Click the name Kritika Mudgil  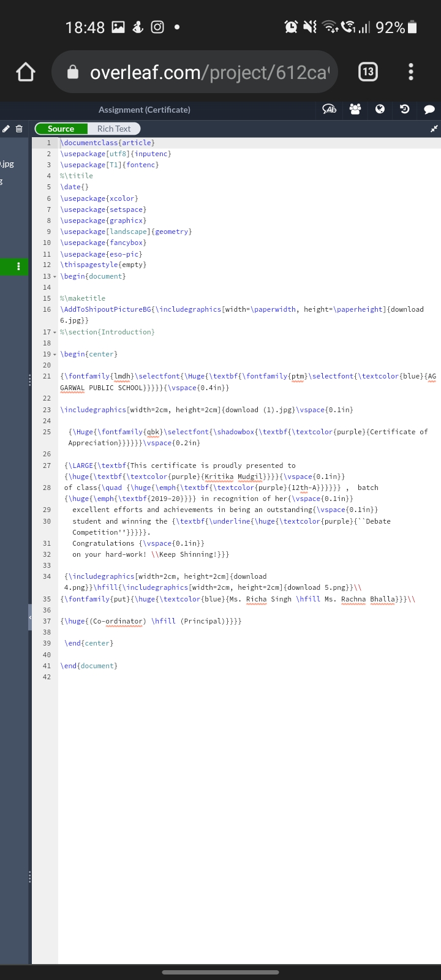click(233, 477)
